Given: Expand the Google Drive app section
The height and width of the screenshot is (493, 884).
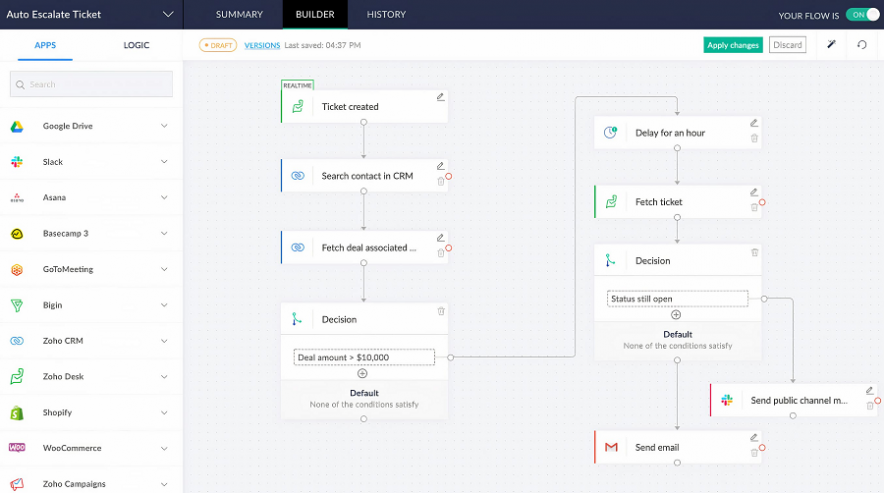Looking at the screenshot, I should pos(164,126).
